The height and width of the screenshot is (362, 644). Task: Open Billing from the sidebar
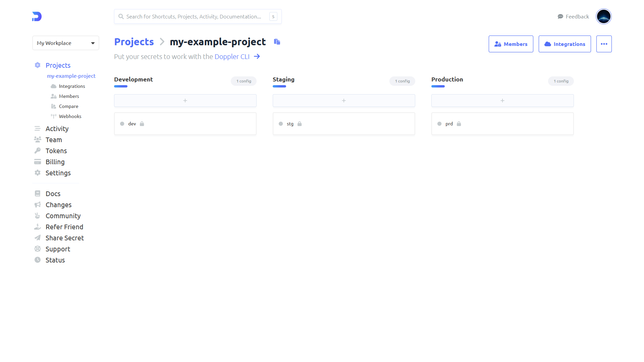(x=55, y=162)
